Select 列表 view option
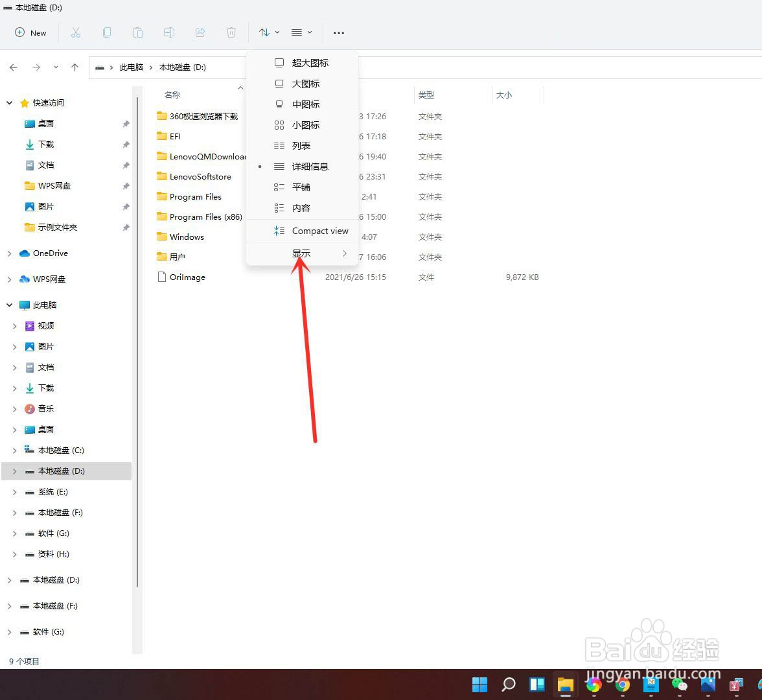The image size is (762, 700). tap(302, 146)
